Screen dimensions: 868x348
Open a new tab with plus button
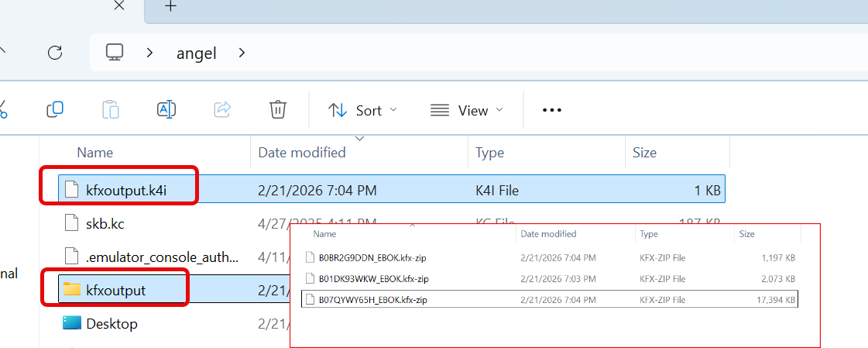click(170, 7)
